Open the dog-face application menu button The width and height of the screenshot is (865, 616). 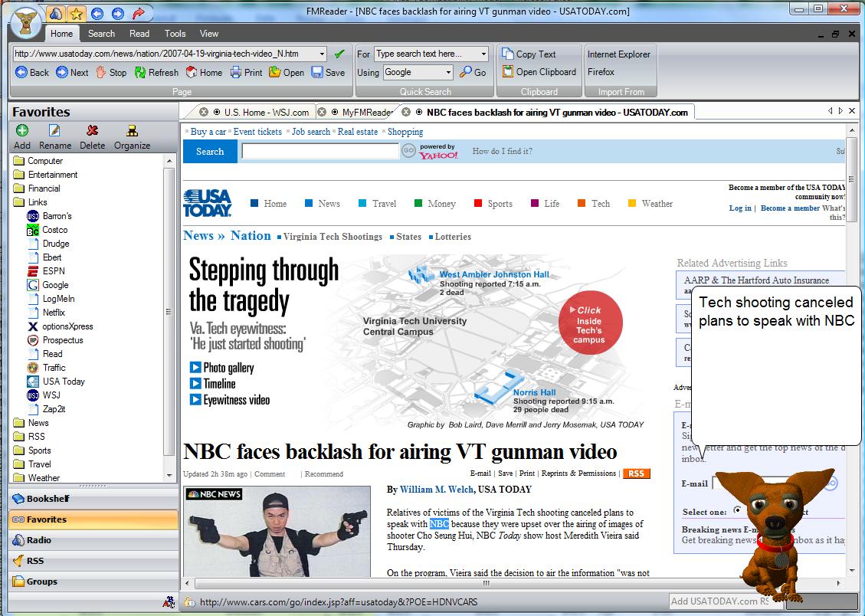point(26,23)
